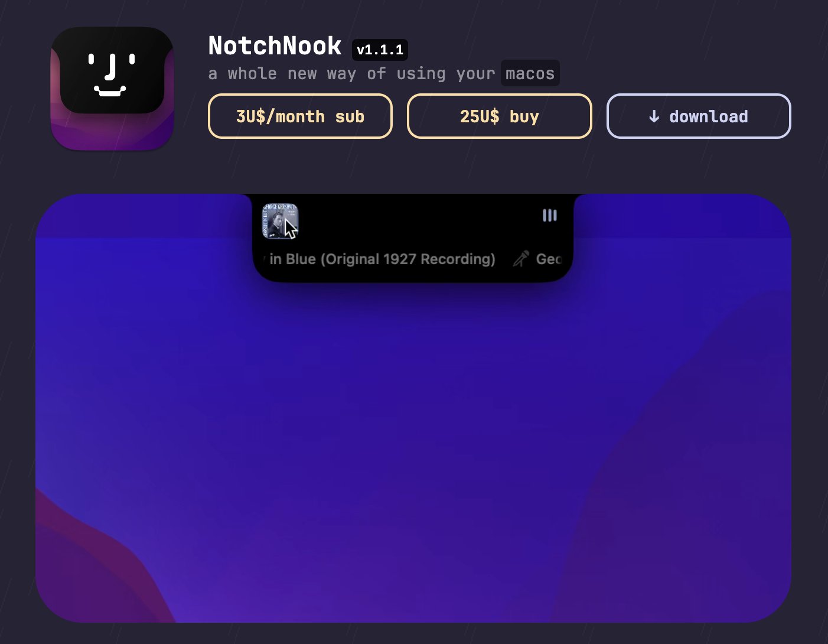828x644 pixels.
Task: Click the download arrow icon
Action: (x=653, y=116)
